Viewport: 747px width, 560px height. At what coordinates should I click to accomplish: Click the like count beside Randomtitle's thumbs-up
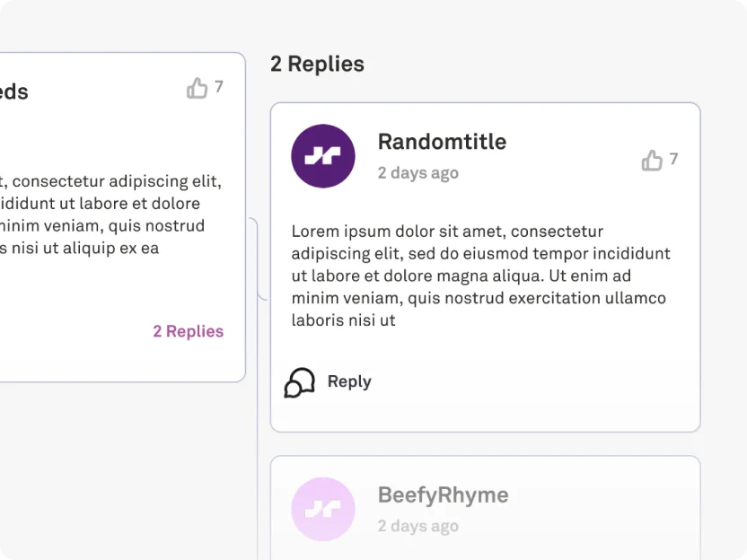tap(673, 159)
